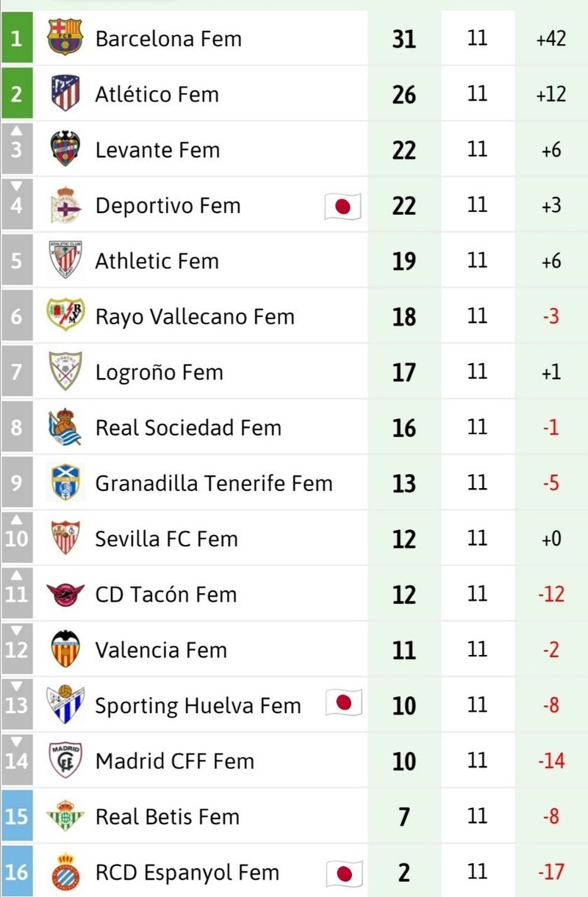The image size is (588, 897).
Task: Click the CD Tacón Fem logo
Action: point(65,594)
